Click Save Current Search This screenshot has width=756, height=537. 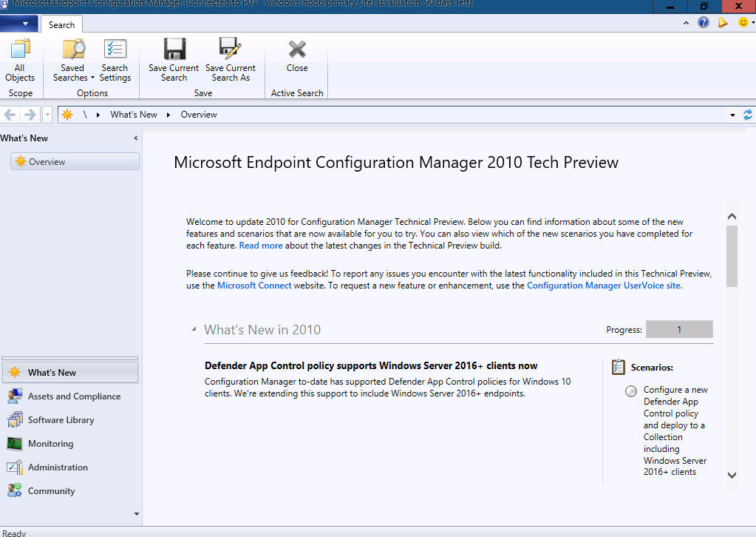174,61
